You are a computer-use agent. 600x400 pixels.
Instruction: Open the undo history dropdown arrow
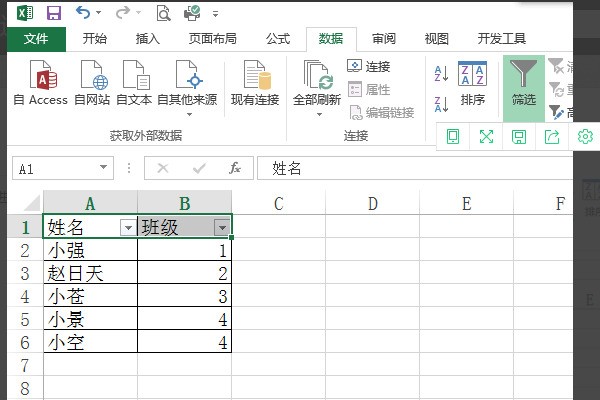tap(99, 13)
